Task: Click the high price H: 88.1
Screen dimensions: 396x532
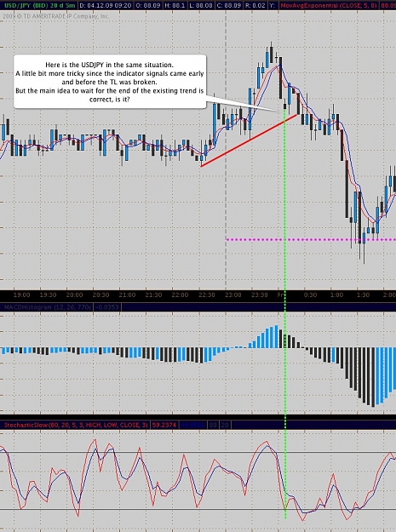Action: click(174, 5)
